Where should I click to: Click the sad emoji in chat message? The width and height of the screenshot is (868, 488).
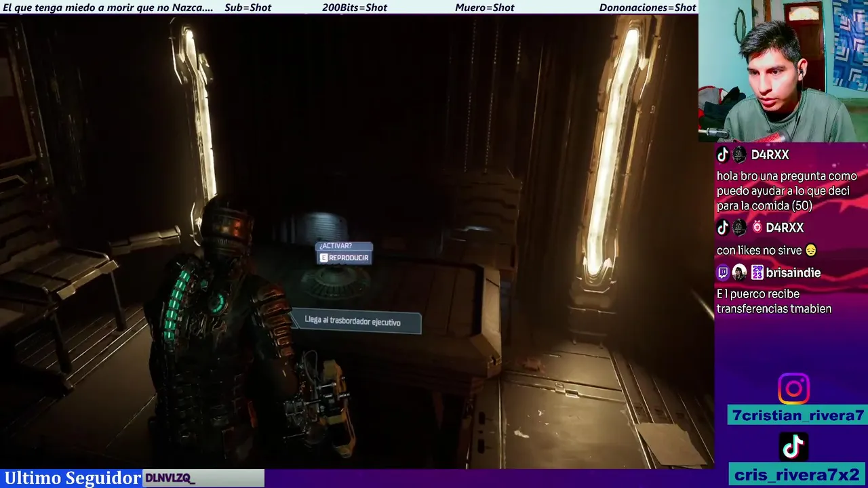coord(810,250)
